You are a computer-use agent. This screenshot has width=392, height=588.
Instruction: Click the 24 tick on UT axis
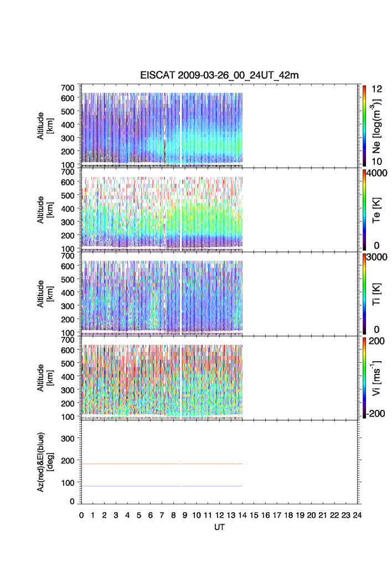pyautogui.click(x=357, y=515)
